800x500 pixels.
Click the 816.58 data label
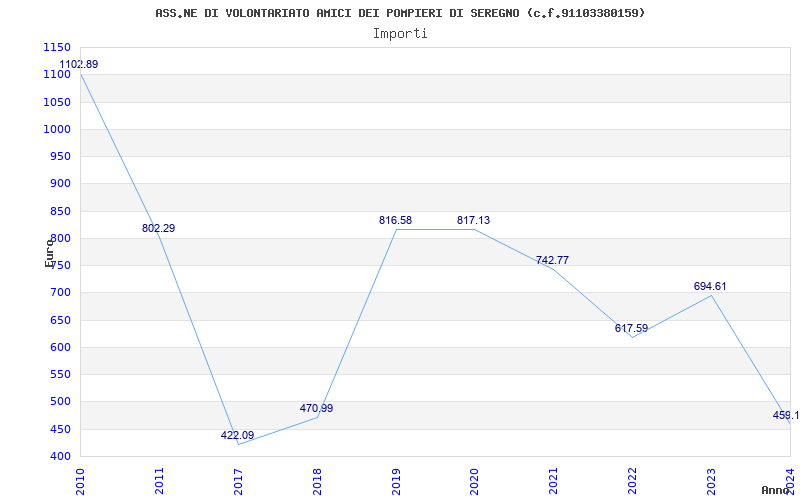click(395, 221)
